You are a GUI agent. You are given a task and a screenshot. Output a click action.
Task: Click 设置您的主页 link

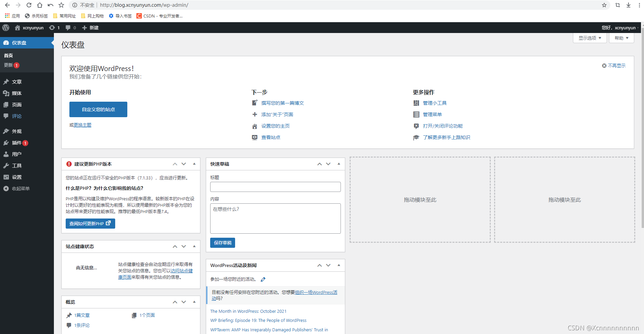pos(276,126)
